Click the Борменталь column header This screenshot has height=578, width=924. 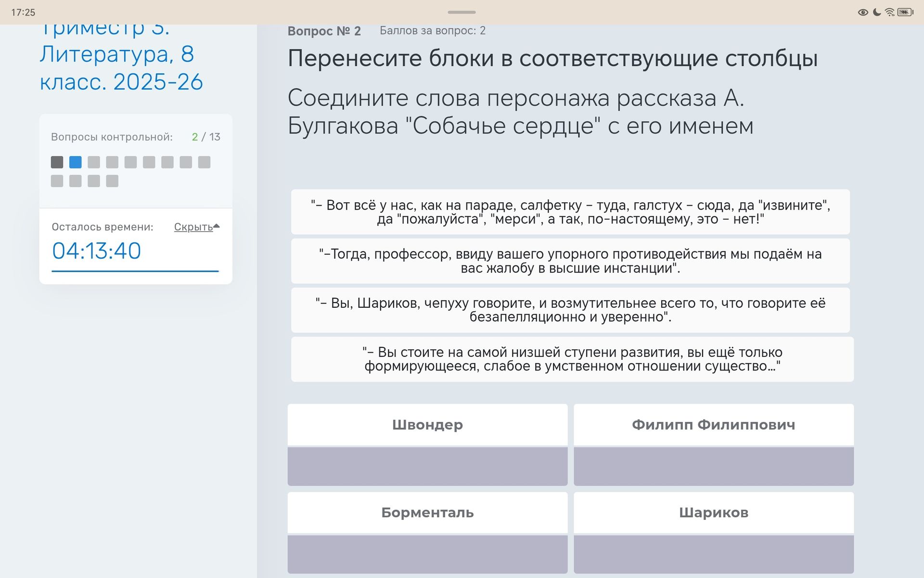[427, 512]
